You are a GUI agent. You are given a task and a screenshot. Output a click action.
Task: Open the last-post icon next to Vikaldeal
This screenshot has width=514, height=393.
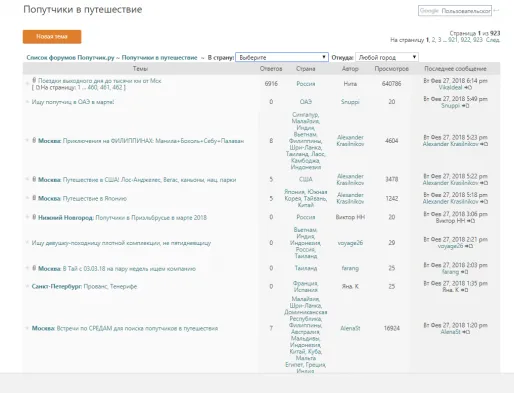(x=468, y=88)
